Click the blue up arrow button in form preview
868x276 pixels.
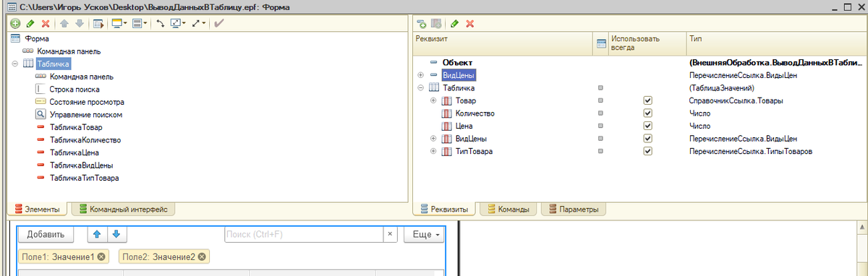(x=97, y=234)
